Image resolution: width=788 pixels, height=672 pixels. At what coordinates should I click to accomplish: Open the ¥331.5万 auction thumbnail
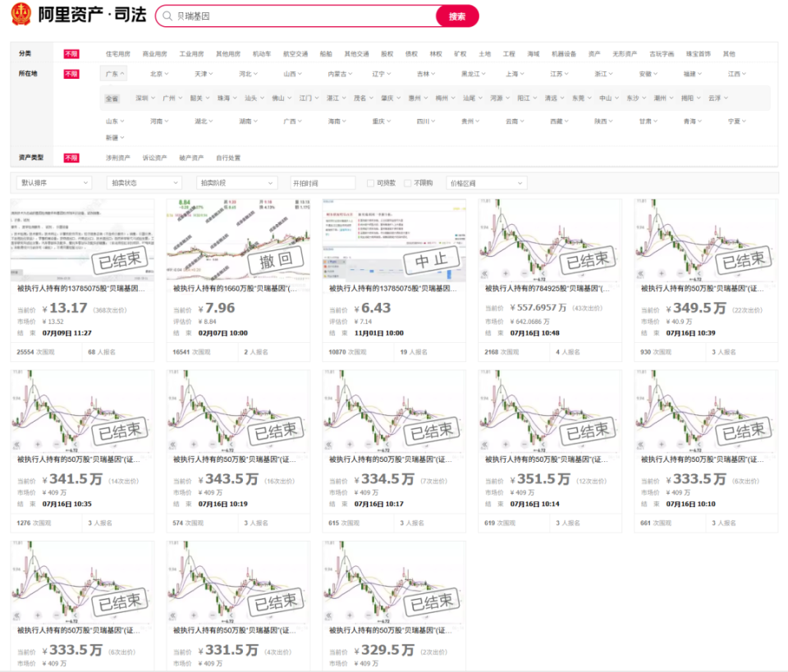(x=238, y=582)
